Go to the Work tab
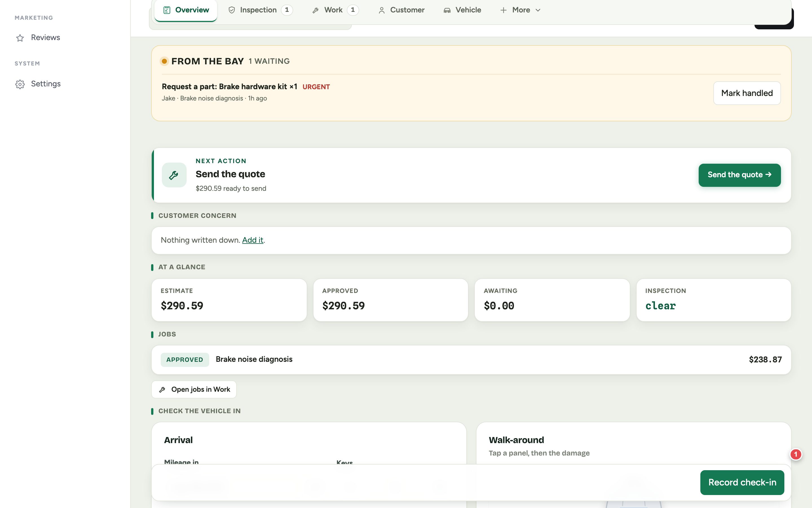Viewport: 812px width, 508px height. (335, 10)
